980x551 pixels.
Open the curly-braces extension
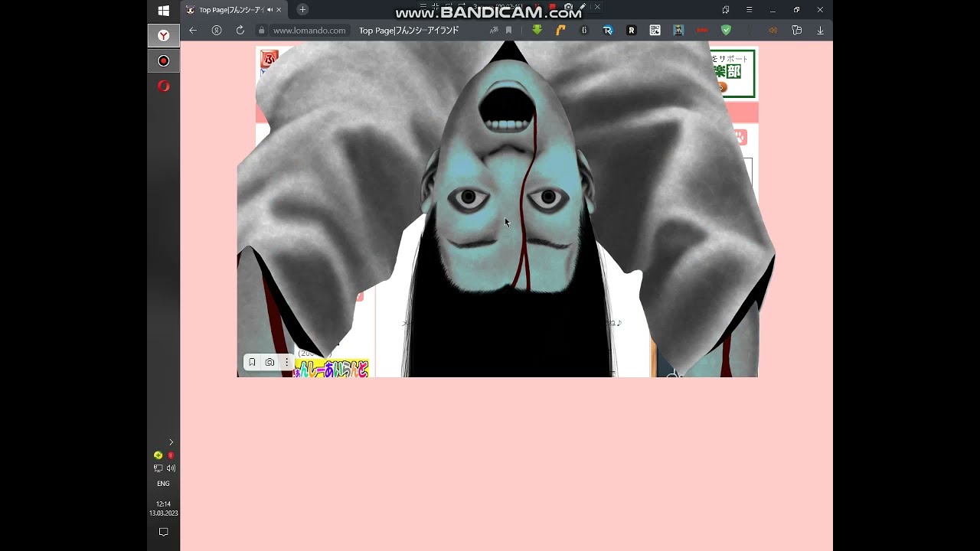tap(584, 30)
